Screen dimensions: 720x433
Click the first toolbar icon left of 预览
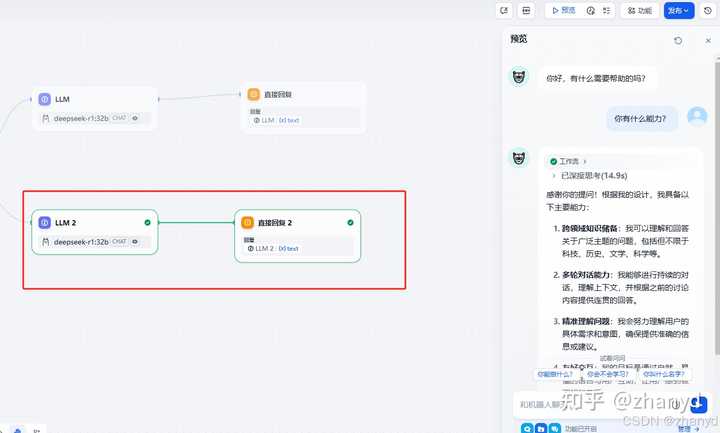coord(504,11)
